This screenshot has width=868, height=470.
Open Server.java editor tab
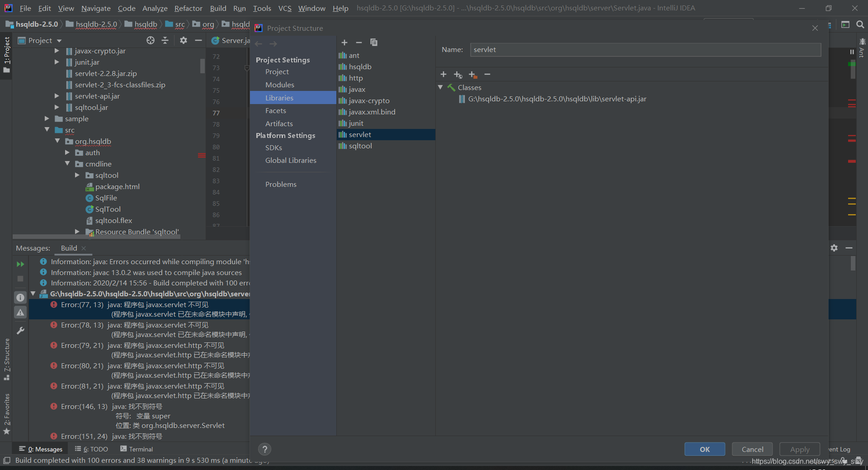pyautogui.click(x=231, y=40)
